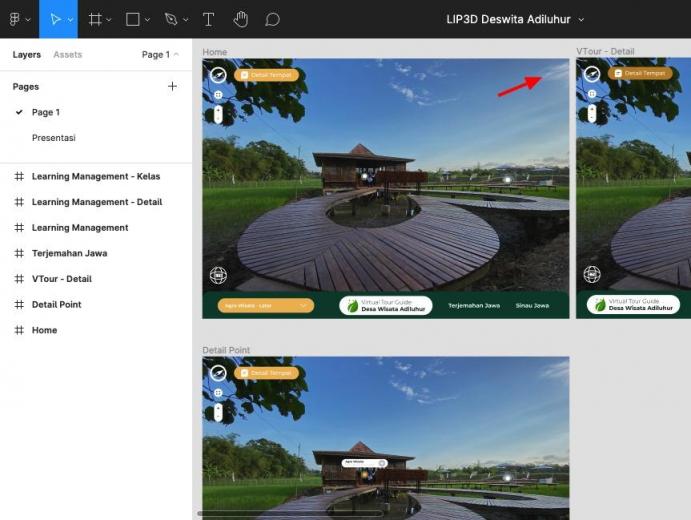Open the Agro Wisata dropdown in Home frame
The width and height of the screenshot is (691, 520).
(266, 305)
